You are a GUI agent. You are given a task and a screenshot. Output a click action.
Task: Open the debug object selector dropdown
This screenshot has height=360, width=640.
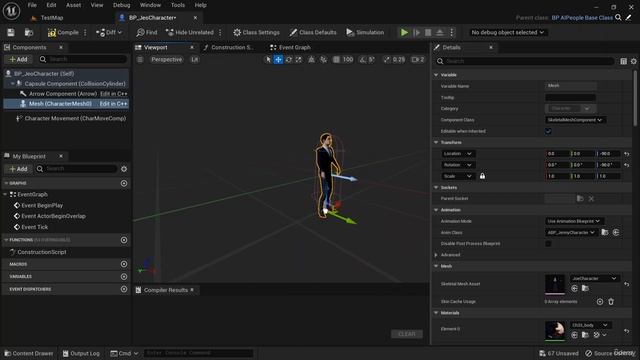coord(507,32)
